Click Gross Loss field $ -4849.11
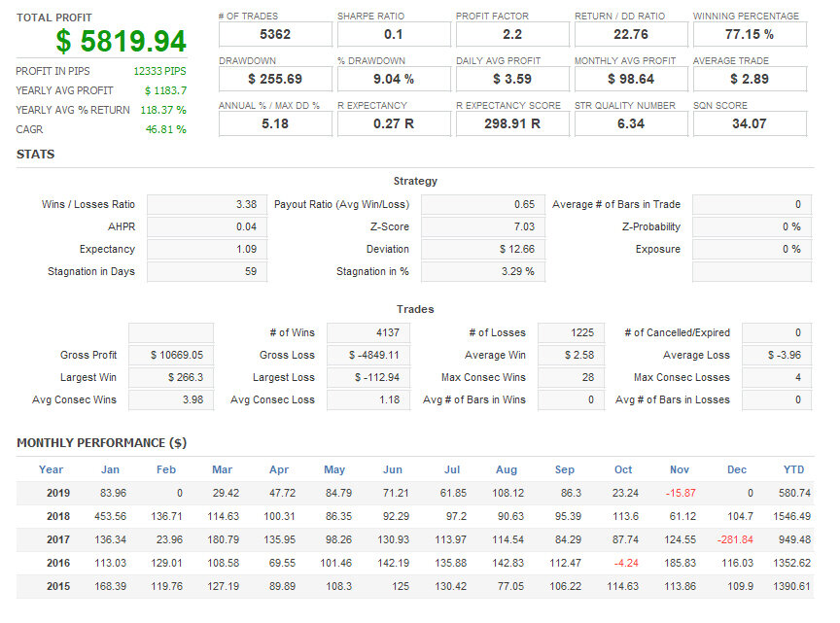Viewport: 840px width, 623px height. click(368, 355)
